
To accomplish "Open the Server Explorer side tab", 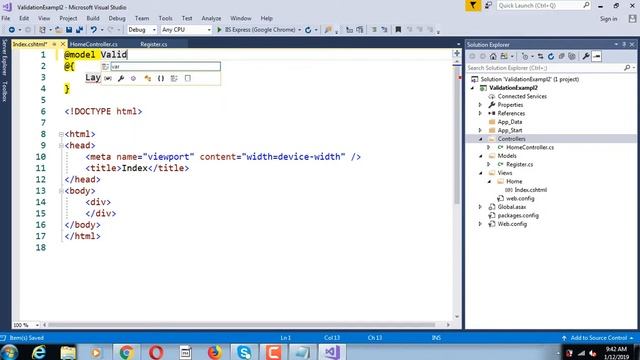I will tap(5, 58).
